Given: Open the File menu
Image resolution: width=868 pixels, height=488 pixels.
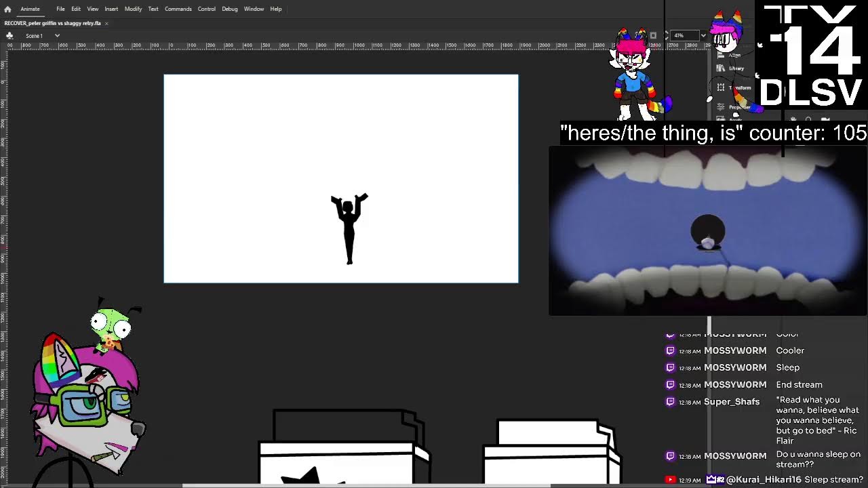Looking at the screenshot, I should [60, 9].
